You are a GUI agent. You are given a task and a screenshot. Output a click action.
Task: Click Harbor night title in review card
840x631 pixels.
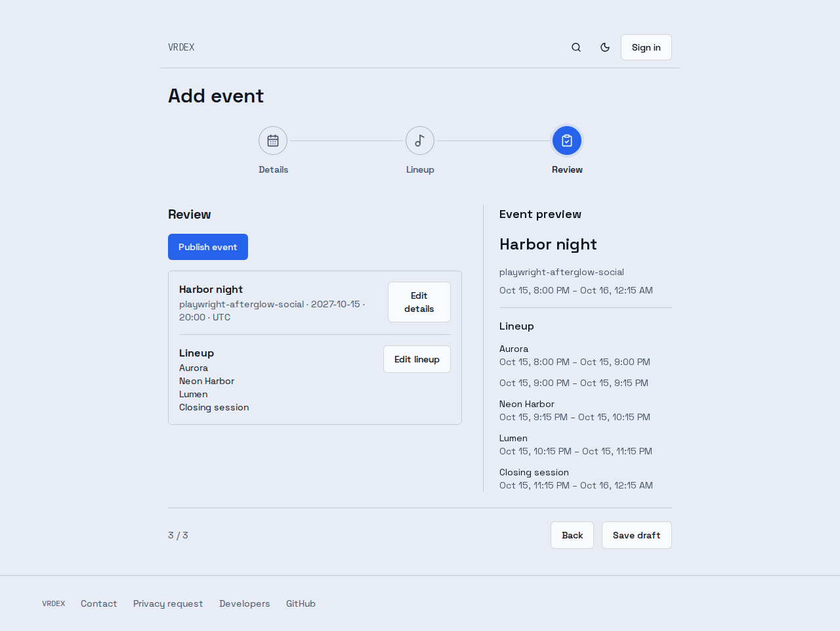211,289
